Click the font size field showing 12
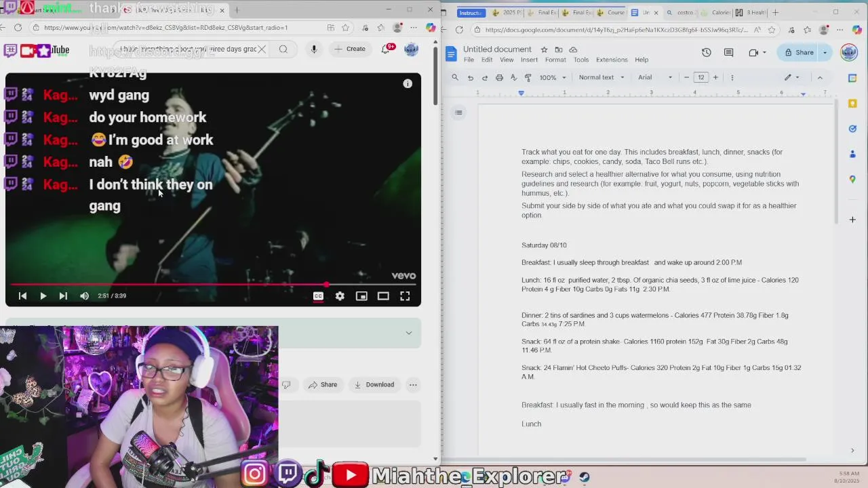Image resolution: width=868 pixels, height=488 pixels. (701, 77)
